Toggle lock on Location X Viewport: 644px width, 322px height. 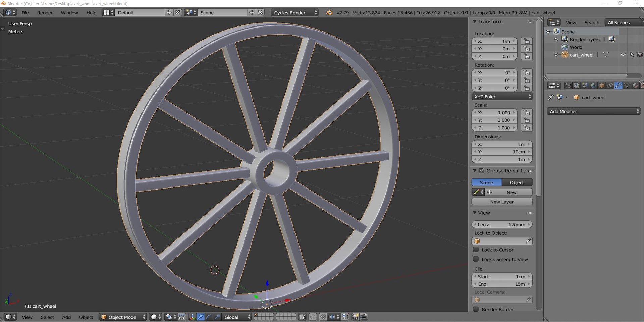click(527, 41)
